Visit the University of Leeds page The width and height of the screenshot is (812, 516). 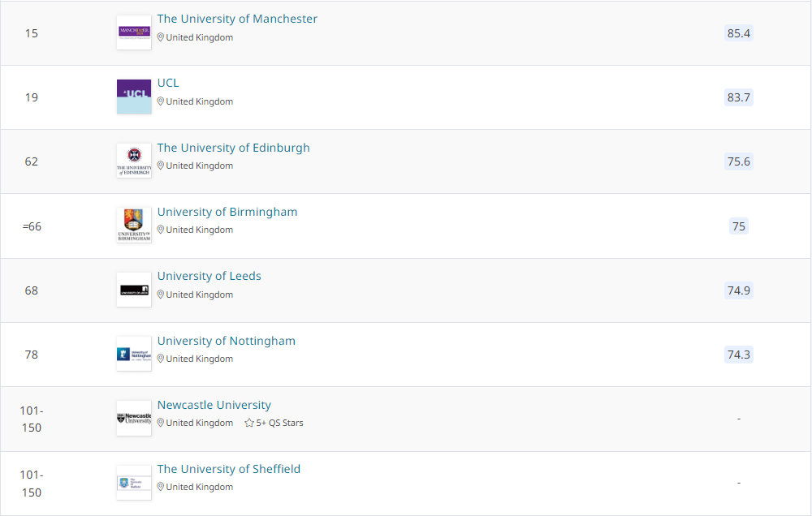pos(209,276)
